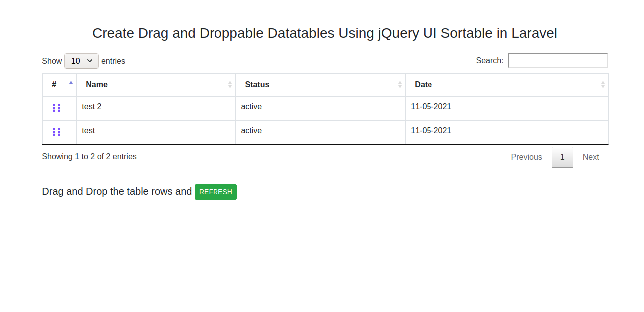
Task: Go to the Next page of entries
Action: pos(591,157)
